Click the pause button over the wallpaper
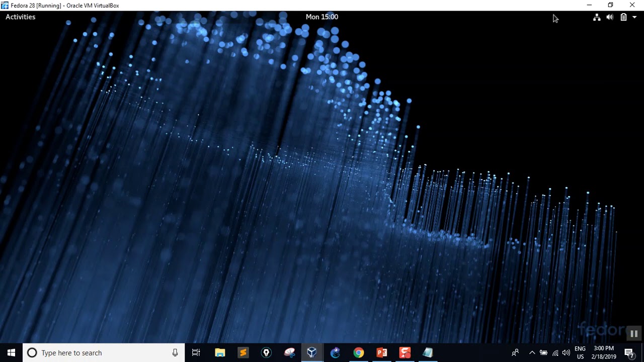Screen dimensions: 644x362 click(x=633, y=334)
